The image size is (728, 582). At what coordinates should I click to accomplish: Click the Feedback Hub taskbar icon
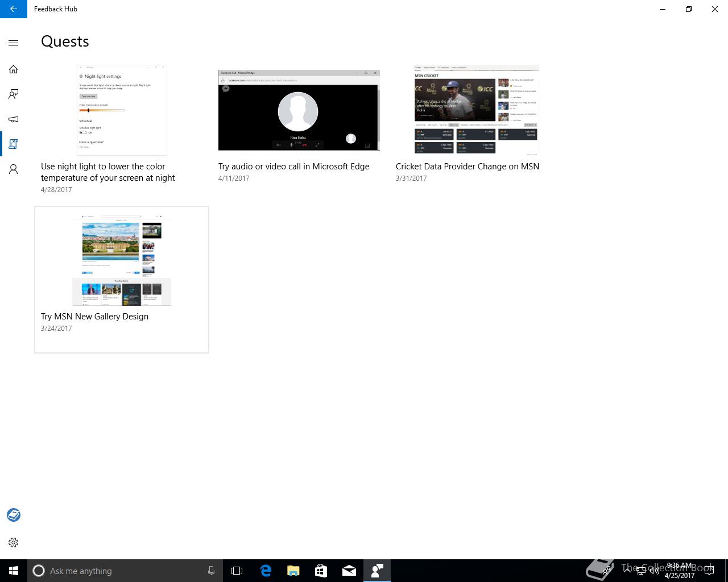377,571
